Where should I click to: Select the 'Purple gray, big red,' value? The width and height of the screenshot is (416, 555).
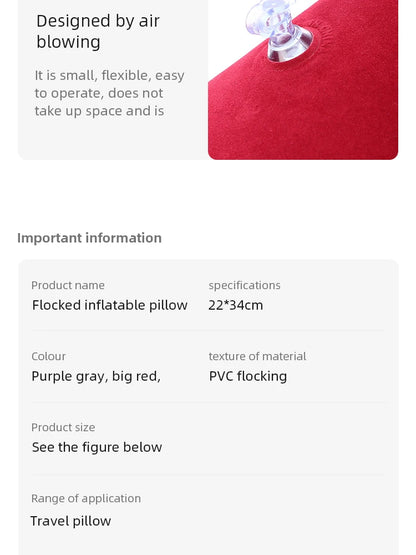(x=96, y=376)
